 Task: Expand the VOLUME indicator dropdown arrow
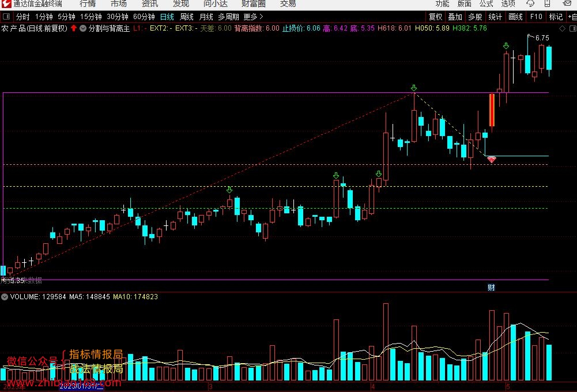5,297
